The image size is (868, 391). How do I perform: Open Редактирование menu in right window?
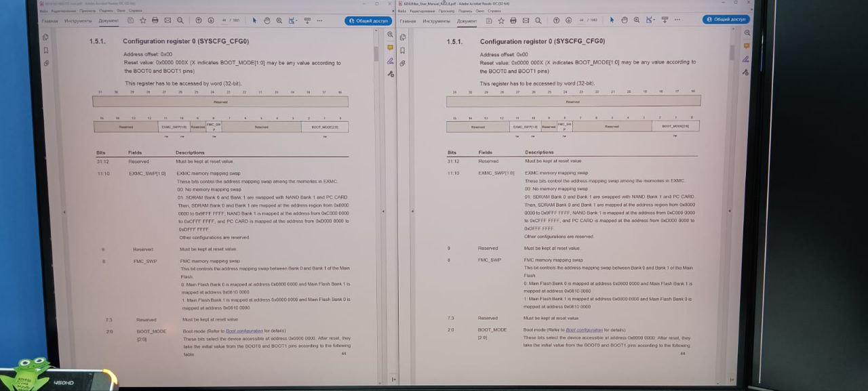tap(423, 11)
